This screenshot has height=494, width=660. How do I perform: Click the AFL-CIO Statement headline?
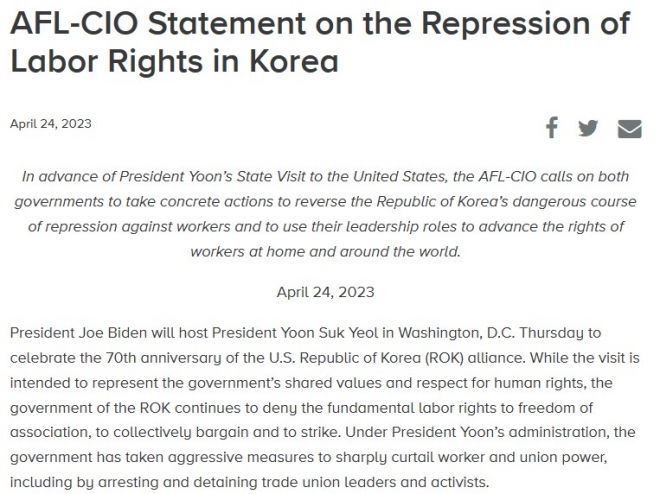pyautogui.click(x=320, y=42)
